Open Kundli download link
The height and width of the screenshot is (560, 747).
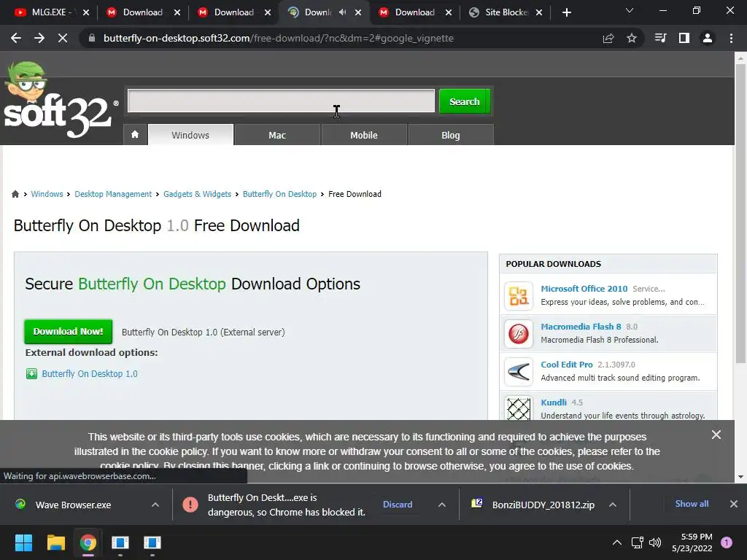coord(554,402)
